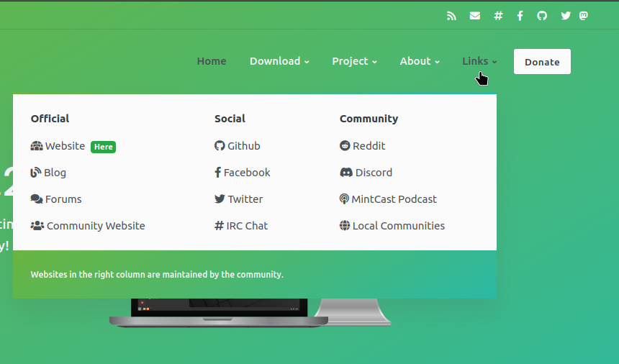Click the email envelope icon
Image resolution: width=619 pixels, height=364 pixels.
point(475,16)
